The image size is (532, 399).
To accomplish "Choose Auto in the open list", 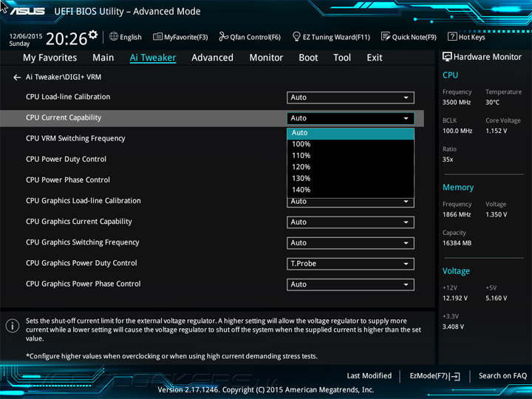I will coord(350,133).
